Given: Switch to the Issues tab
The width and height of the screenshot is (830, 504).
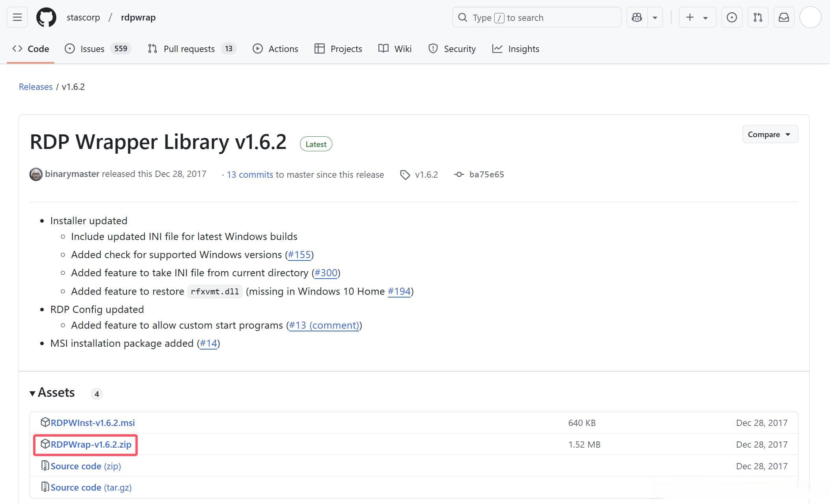Looking at the screenshot, I should point(97,48).
